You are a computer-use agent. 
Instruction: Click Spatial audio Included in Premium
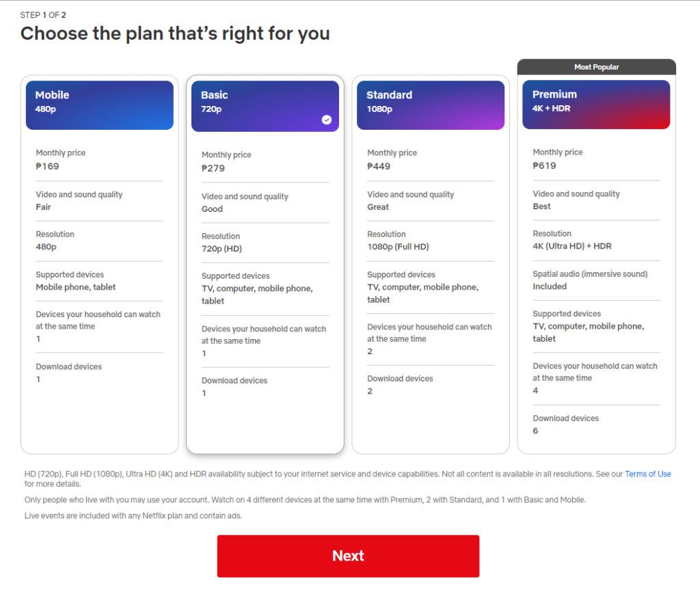point(550,286)
